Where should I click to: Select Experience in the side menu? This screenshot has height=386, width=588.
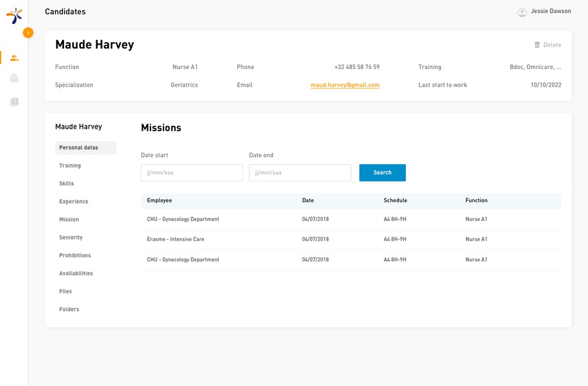(74, 202)
